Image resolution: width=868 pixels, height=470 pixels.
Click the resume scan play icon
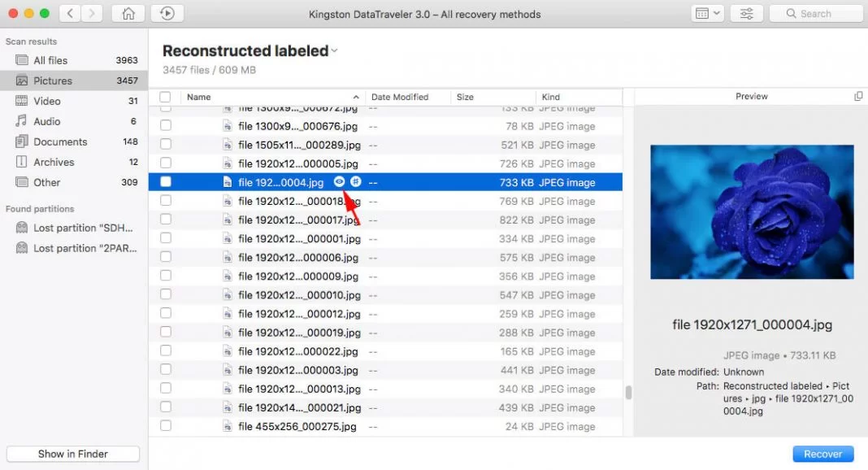tap(167, 13)
